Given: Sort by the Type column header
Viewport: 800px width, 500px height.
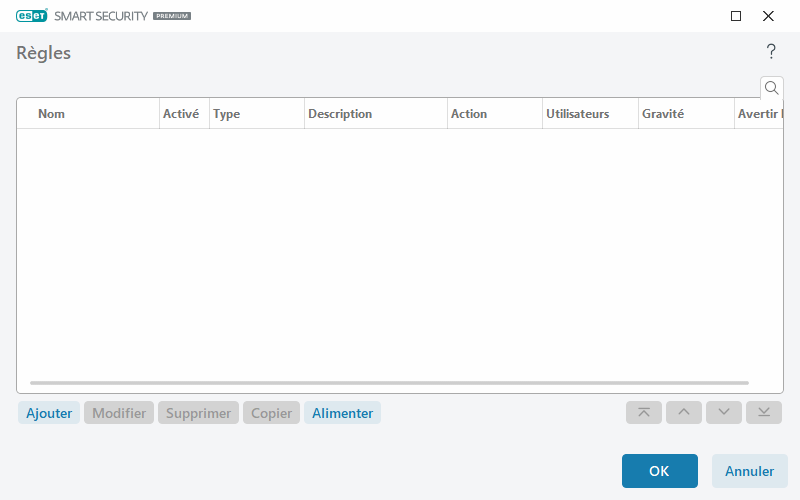Looking at the screenshot, I should pos(257,114).
